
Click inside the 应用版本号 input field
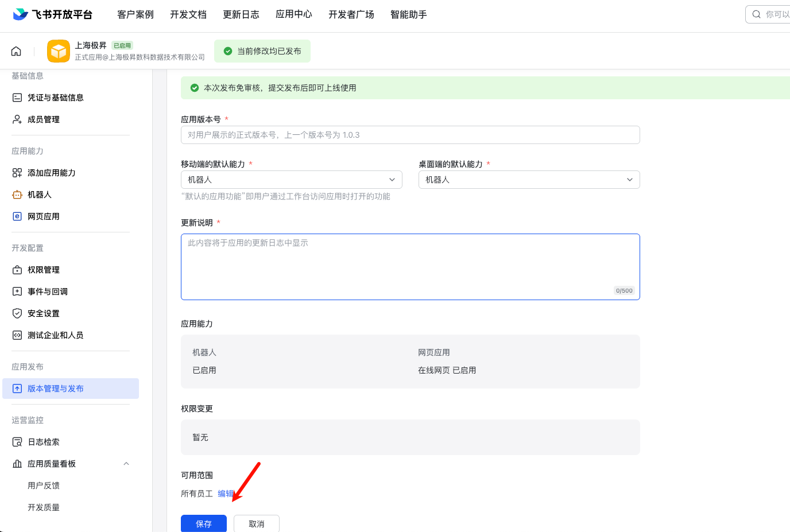410,135
